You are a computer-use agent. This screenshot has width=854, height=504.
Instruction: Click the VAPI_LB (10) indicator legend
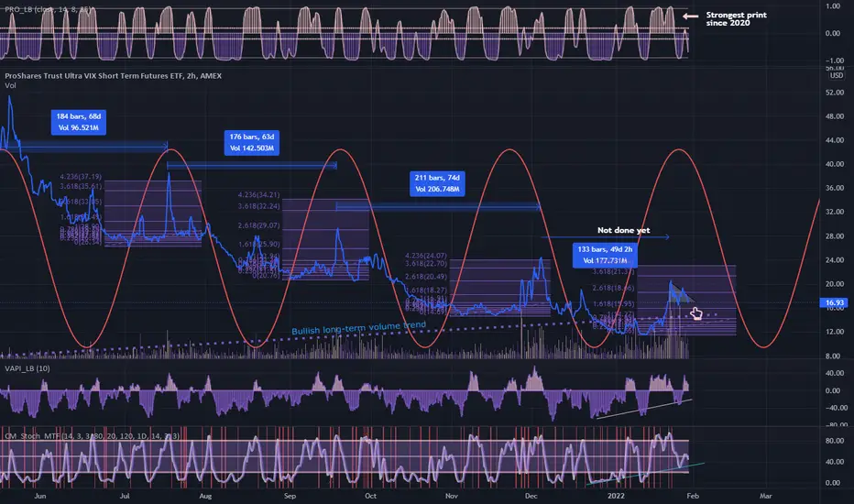pyautogui.click(x=27, y=368)
